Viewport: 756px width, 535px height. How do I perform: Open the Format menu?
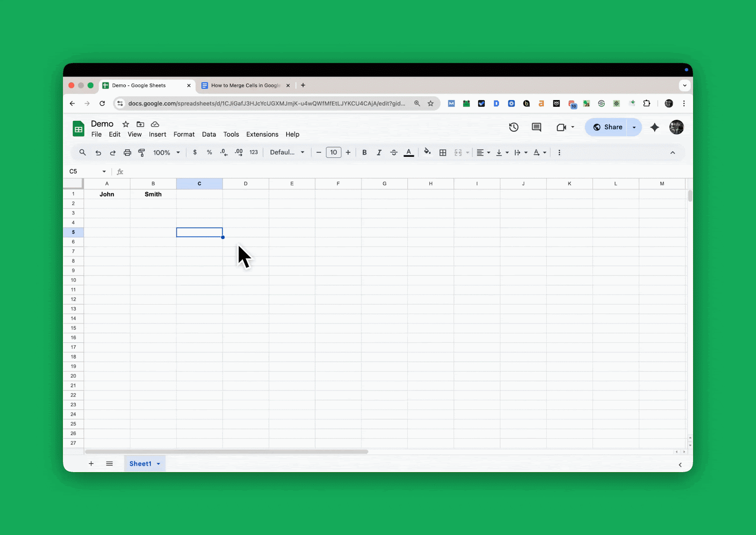click(184, 134)
